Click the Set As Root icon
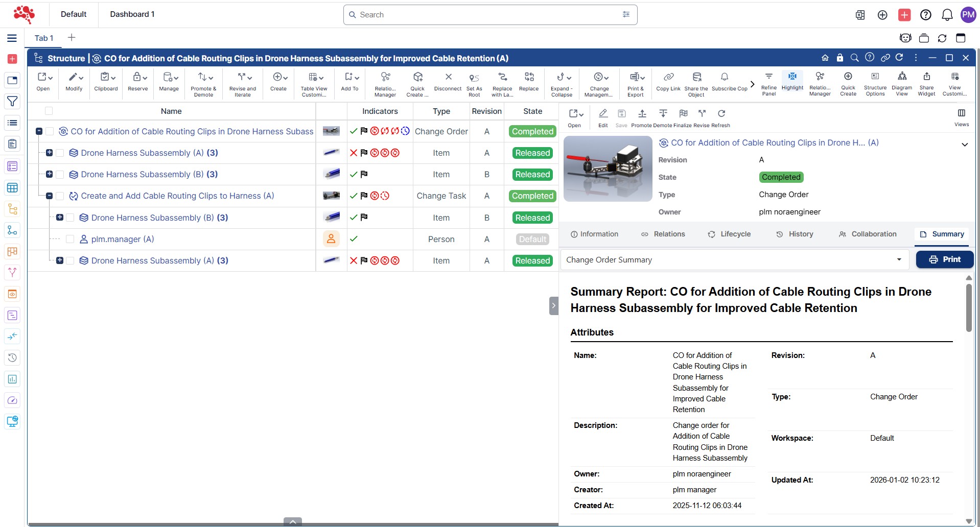Screen dimensions: 980x527 pos(474,78)
